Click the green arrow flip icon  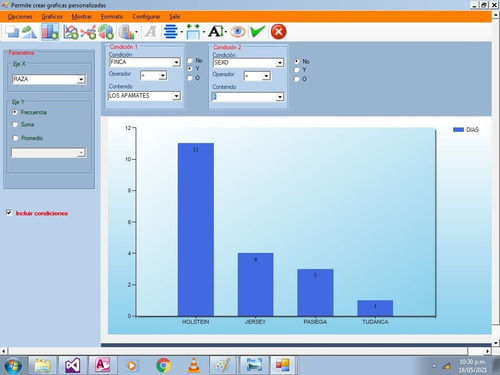(x=30, y=32)
